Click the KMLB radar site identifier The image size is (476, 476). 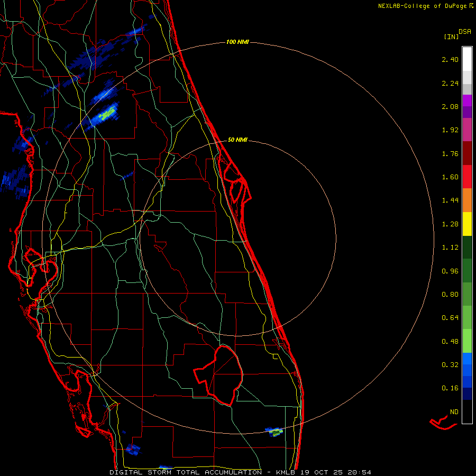click(286, 472)
